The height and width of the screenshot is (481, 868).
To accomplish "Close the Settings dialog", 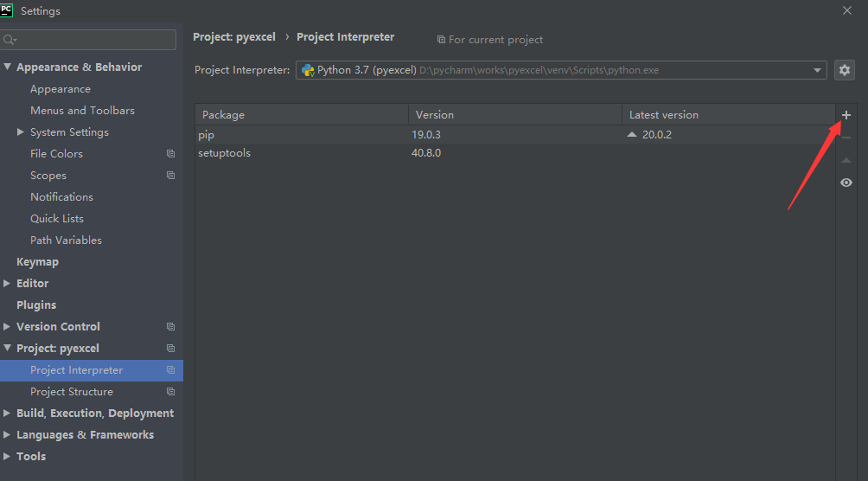I will (847, 10).
